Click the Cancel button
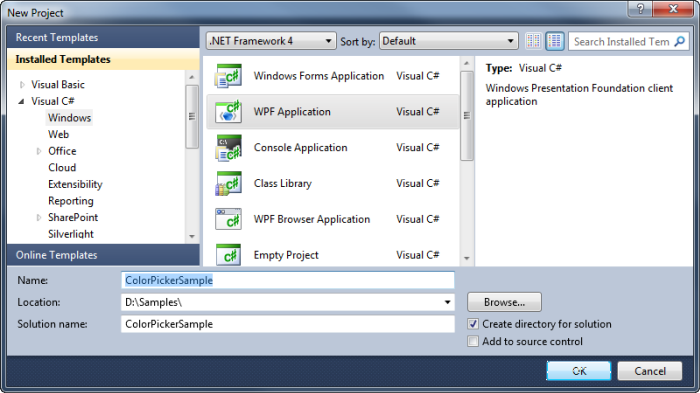This screenshot has height=393, width=700. [650, 371]
